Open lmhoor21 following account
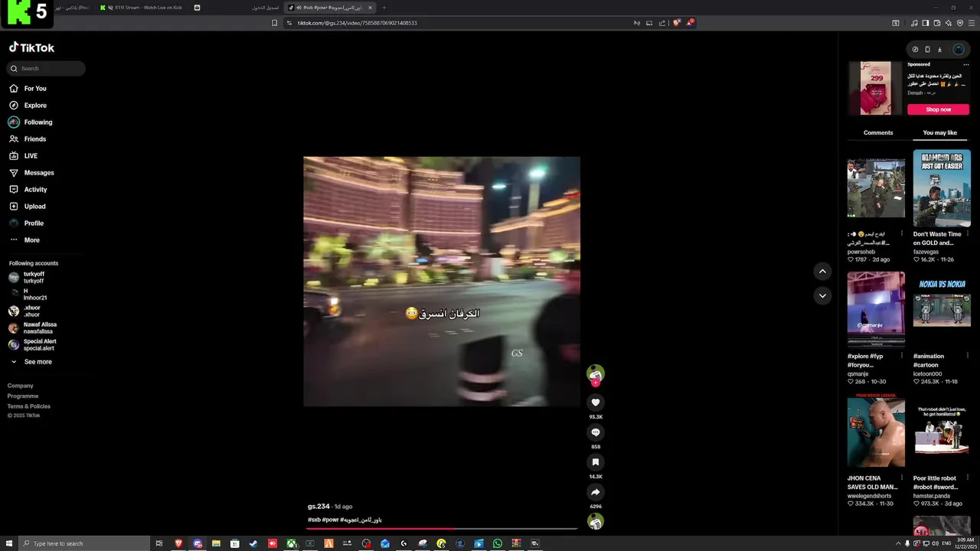 click(34, 294)
